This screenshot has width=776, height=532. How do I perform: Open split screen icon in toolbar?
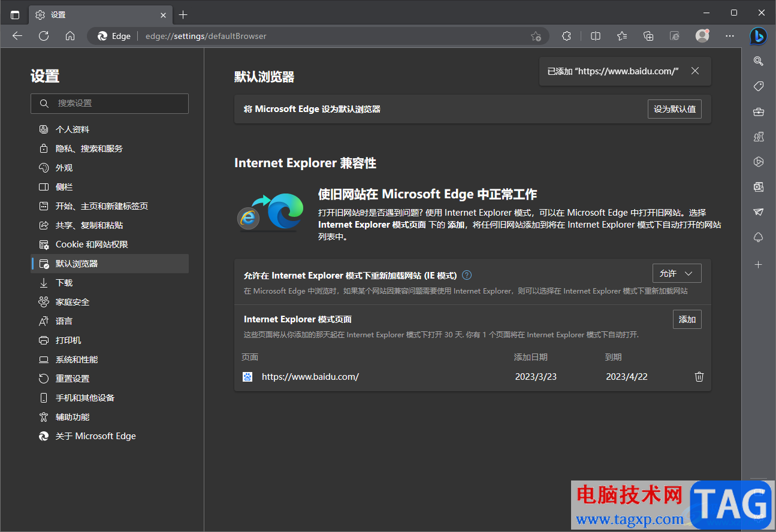point(596,36)
